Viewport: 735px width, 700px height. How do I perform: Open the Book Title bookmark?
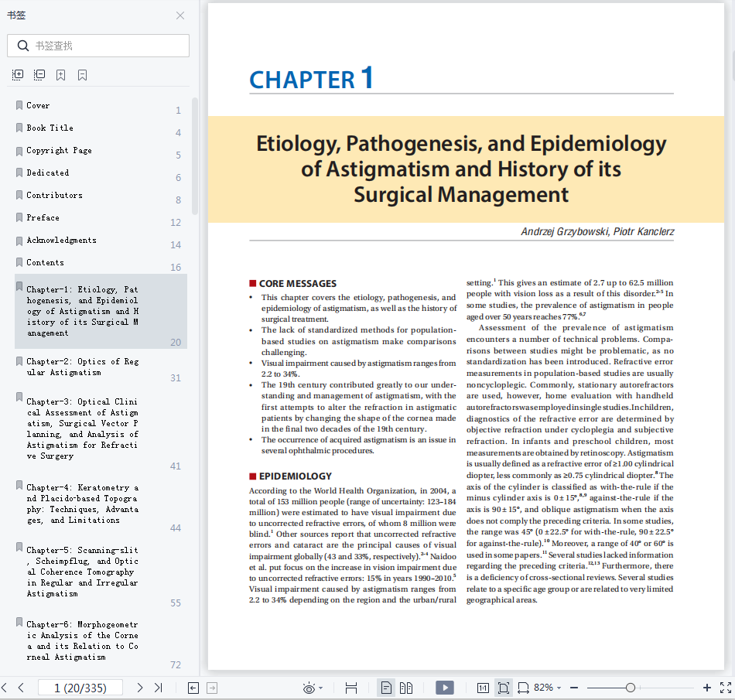click(x=50, y=128)
